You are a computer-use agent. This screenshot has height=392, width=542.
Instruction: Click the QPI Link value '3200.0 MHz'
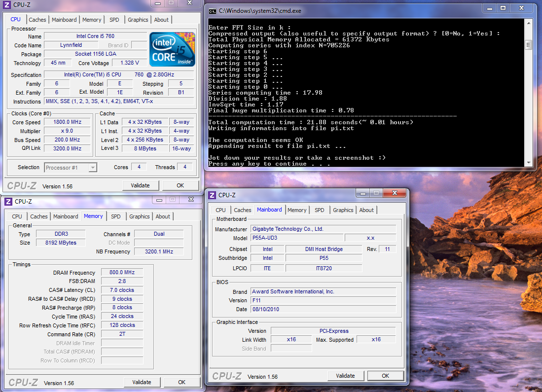click(68, 148)
